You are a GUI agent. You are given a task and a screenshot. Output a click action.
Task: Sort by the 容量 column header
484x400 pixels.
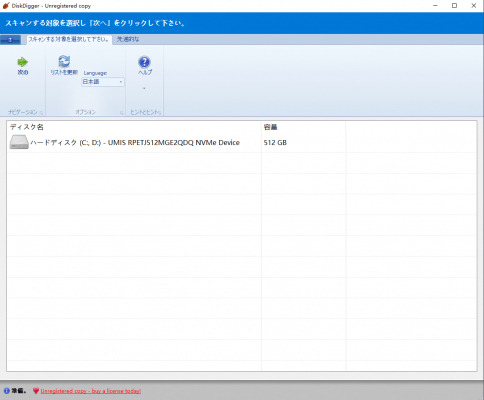(303, 127)
